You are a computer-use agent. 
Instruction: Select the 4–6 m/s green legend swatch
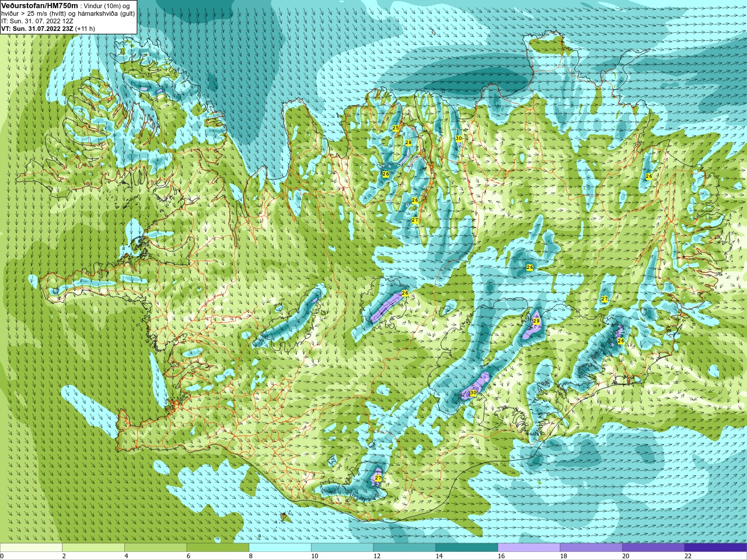(155, 547)
